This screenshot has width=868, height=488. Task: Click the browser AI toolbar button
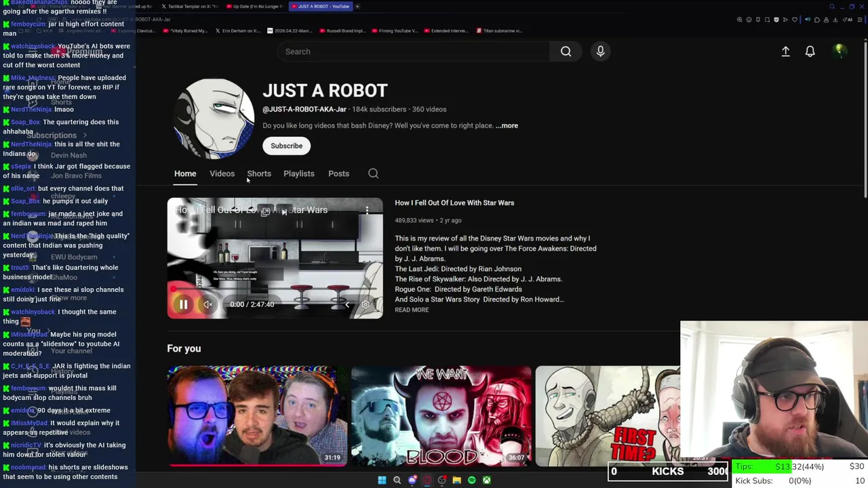pyautogui.click(x=848, y=20)
